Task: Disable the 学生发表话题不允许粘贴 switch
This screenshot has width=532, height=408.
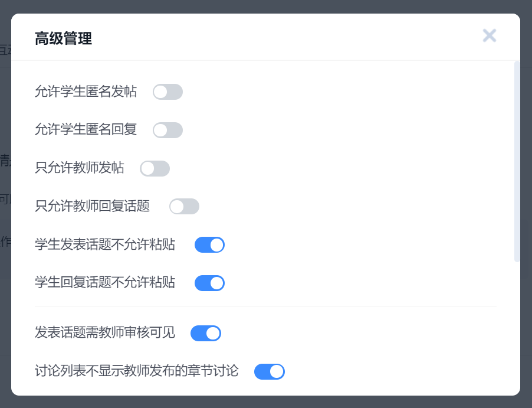Action: (209, 245)
